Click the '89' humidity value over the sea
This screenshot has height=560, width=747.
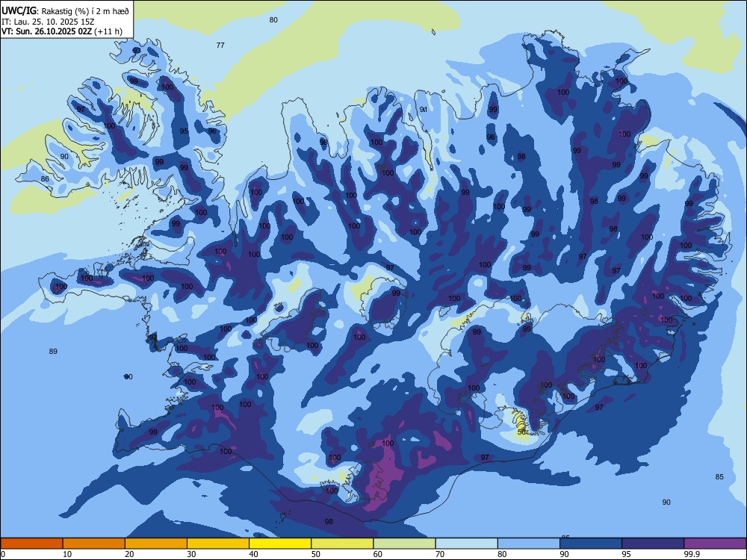(53, 352)
